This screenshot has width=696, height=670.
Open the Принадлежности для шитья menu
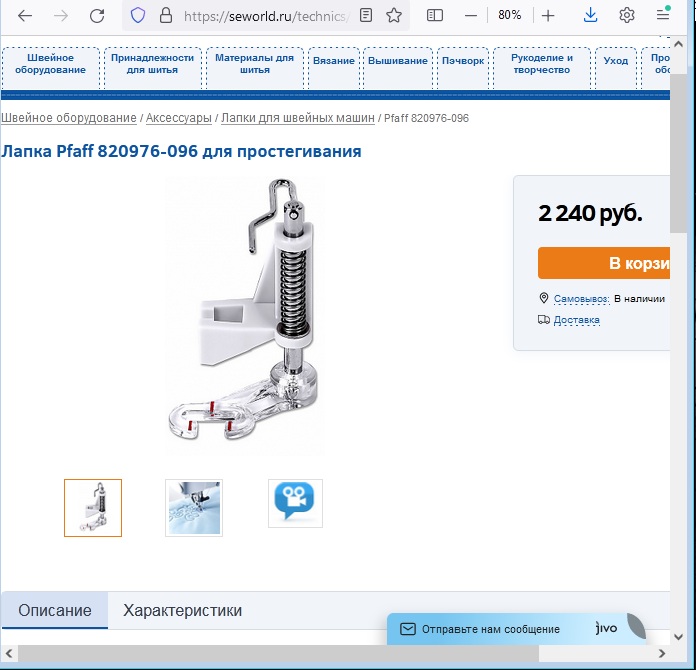coord(152,68)
